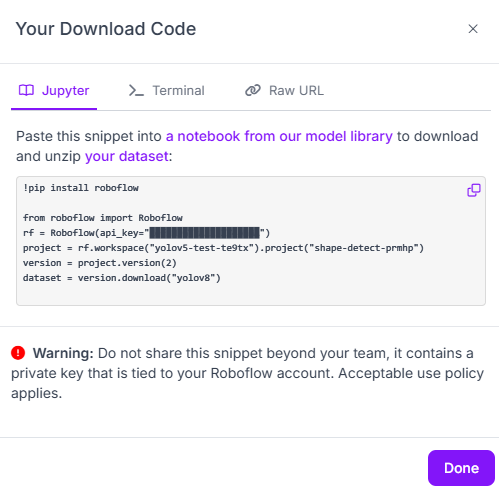The image size is (499, 492).
Task: Switch to the Jupyter tab
Action: pos(54,91)
